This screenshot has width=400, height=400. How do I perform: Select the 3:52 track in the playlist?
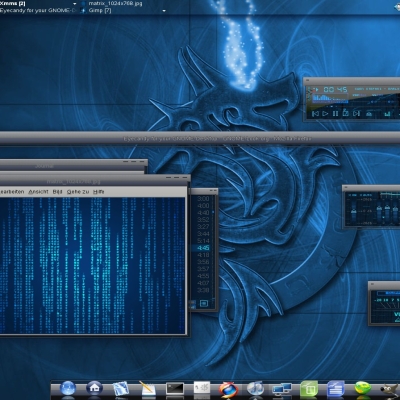pos(203,220)
